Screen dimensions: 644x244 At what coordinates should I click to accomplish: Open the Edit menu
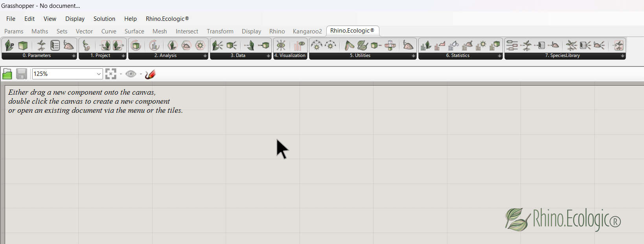coord(29,19)
